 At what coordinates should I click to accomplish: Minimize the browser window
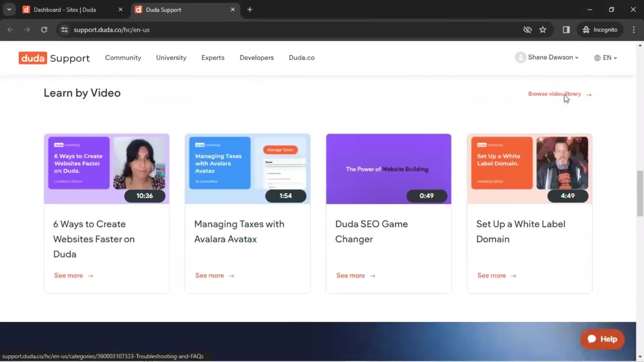point(590,10)
